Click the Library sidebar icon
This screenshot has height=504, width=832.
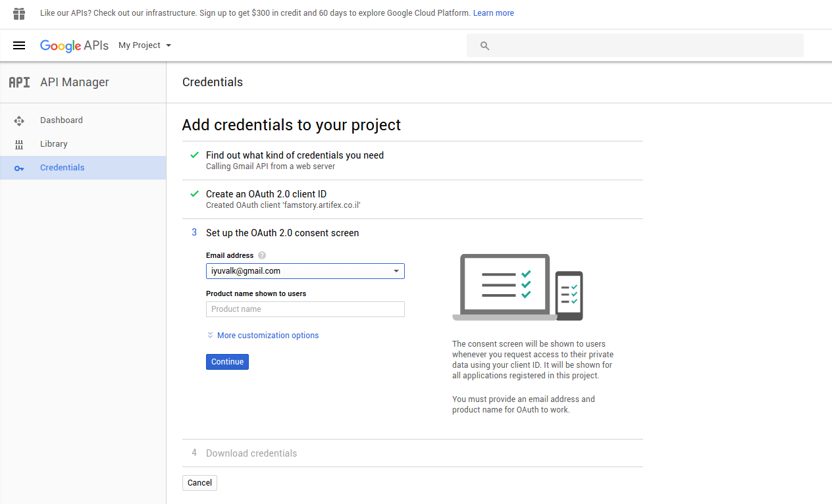[x=19, y=144]
